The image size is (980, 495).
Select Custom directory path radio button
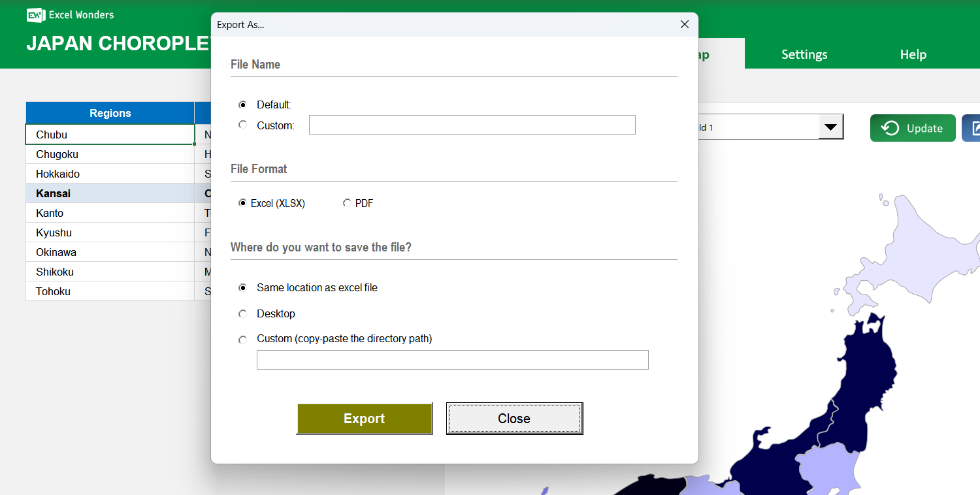243,340
